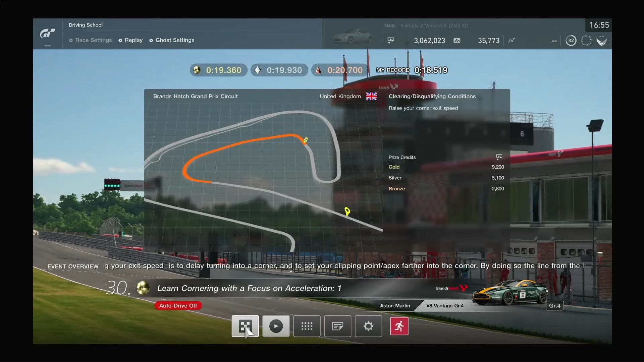The width and height of the screenshot is (644, 362).
Task: Click the Bronze prize 2,800 row
Action: [446, 188]
